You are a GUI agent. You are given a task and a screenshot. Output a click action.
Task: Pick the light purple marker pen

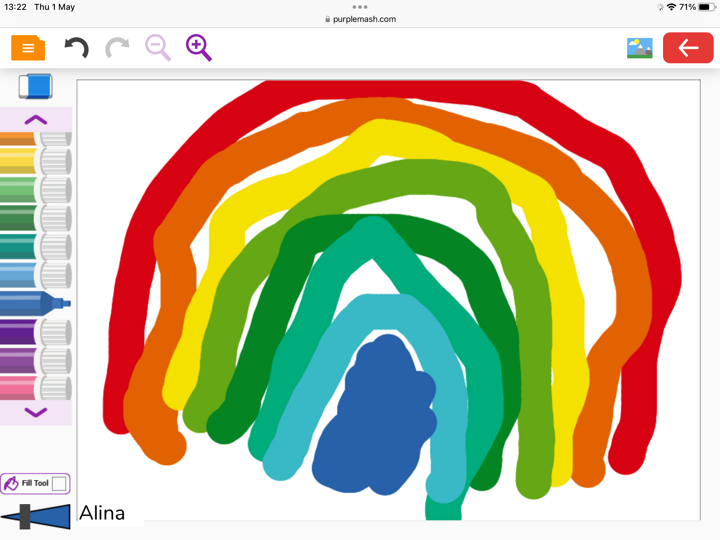(36, 360)
